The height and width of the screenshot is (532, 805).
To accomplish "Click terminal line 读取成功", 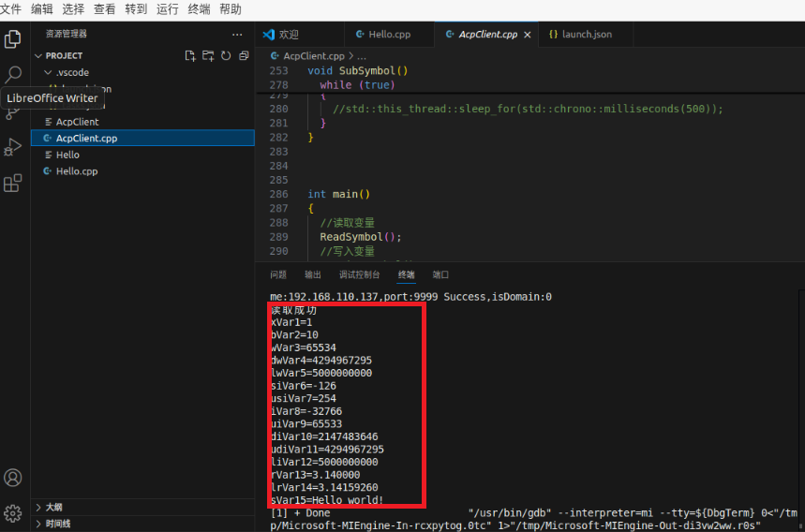I will pyautogui.click(x=293, y=310).
